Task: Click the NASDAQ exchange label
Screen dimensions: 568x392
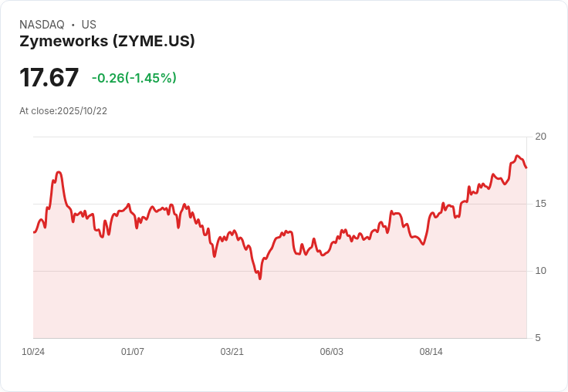Action: [x=42, y=25]
